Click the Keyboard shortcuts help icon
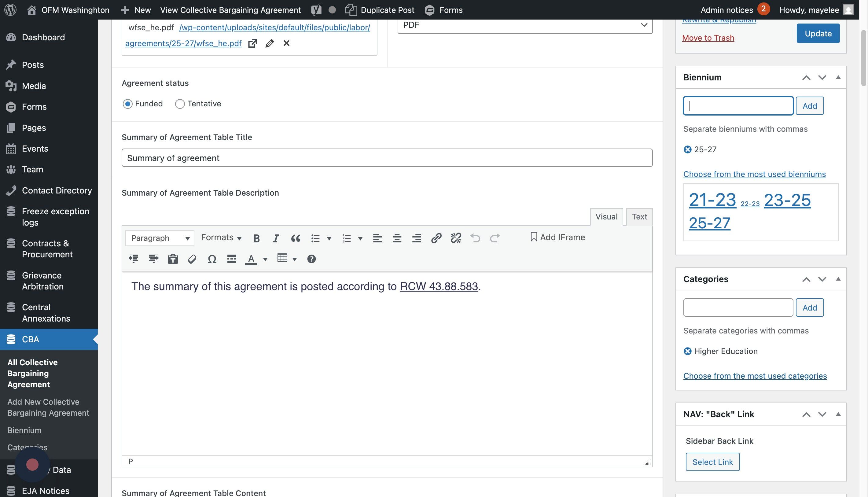The image size is (868, 497). 311,259
